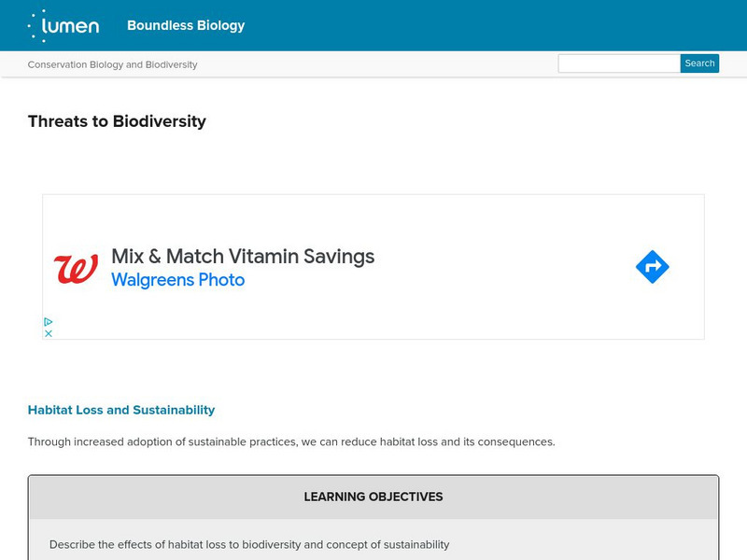Click the Threats to Biodiversity heading

(117, 121)
